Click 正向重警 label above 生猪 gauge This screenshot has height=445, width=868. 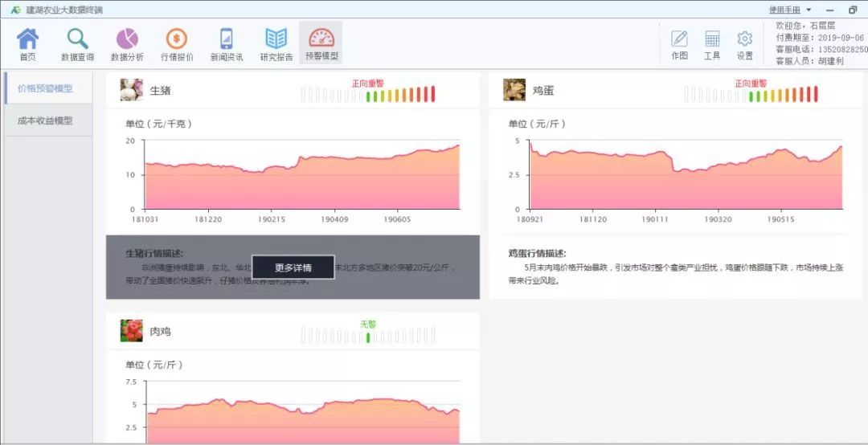[x=367, y=83]
